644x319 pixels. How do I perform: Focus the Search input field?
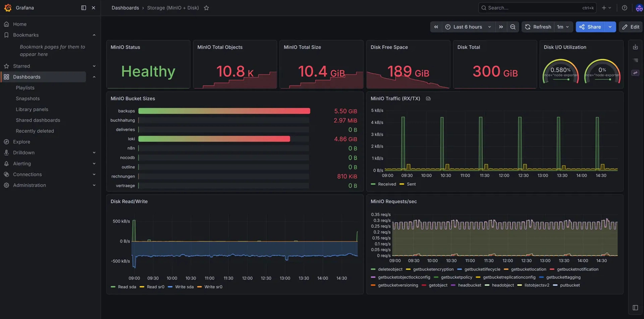pyautogui.click(x=538, y=8)
